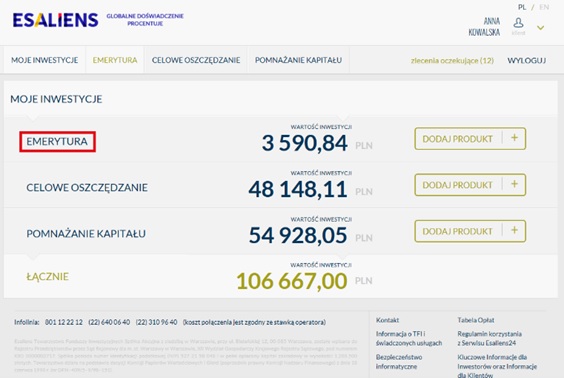The width and height of the screenshot is (564, 378).
Task: Add product to Emerytura
Action: [470, 138]
